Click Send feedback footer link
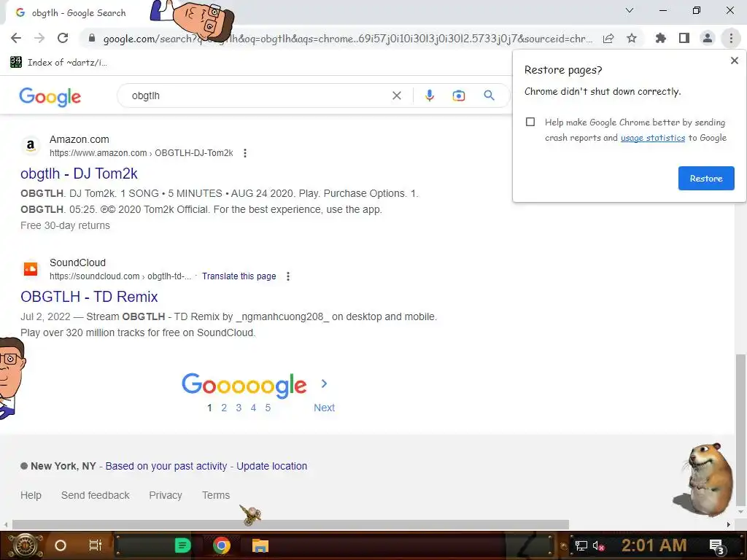The width and height of the screenshot is (747, 560). click(96, 495)
